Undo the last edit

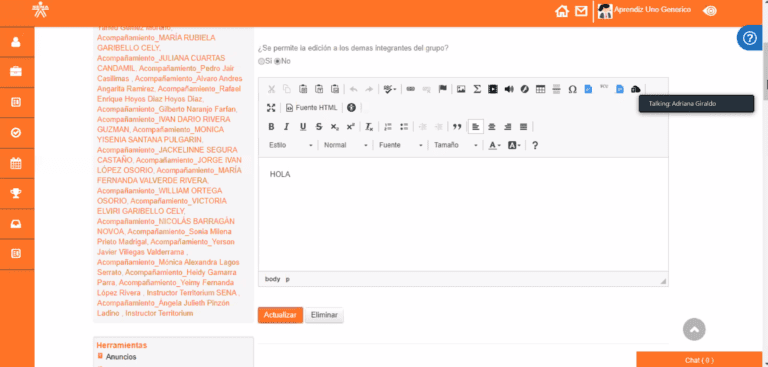click(x=354, y=89)
